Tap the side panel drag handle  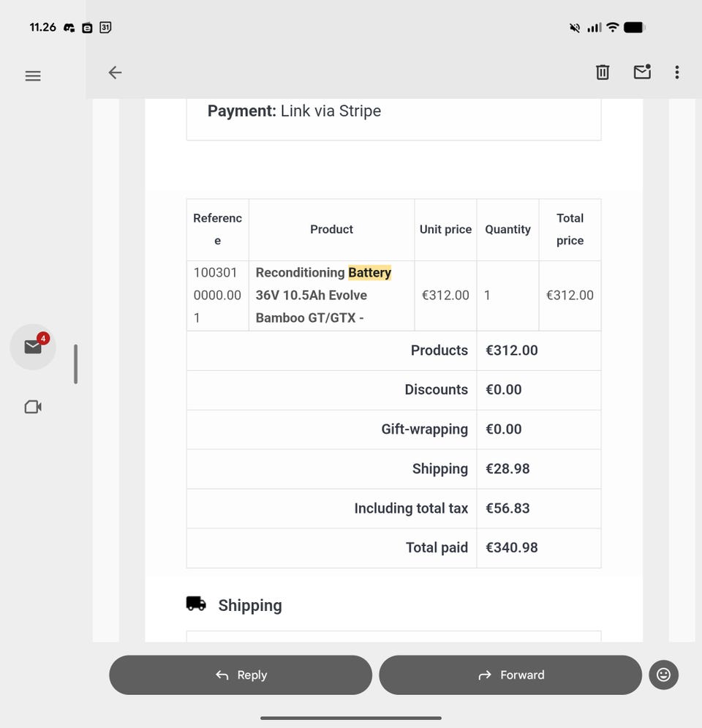75,364
